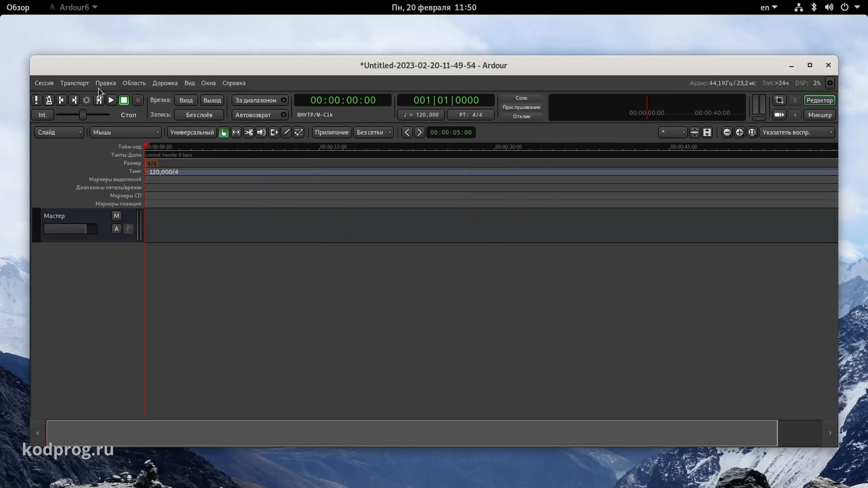Select the Time Stretch tool icon
Viewport: 868px width, 488px height.
(x=274, y=132)
